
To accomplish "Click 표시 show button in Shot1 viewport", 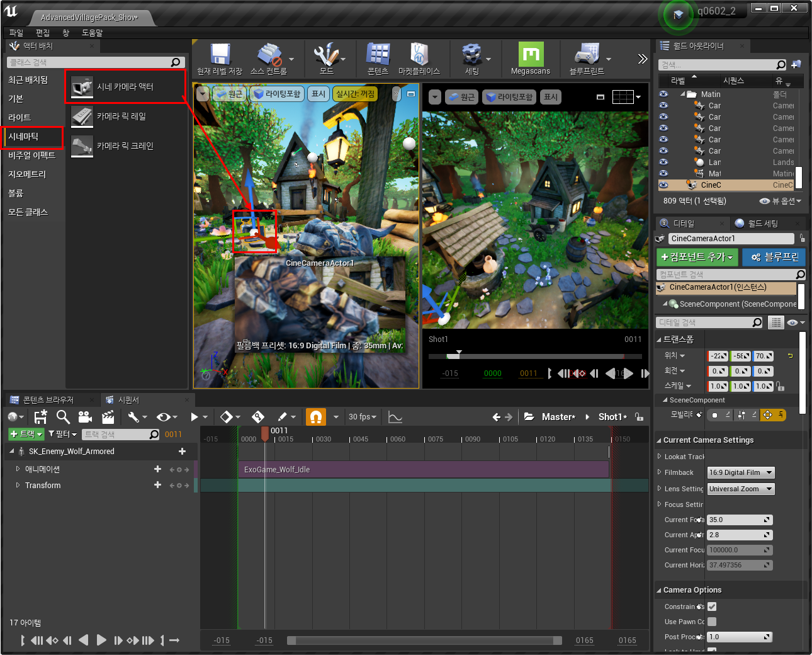I will point(551,97).
